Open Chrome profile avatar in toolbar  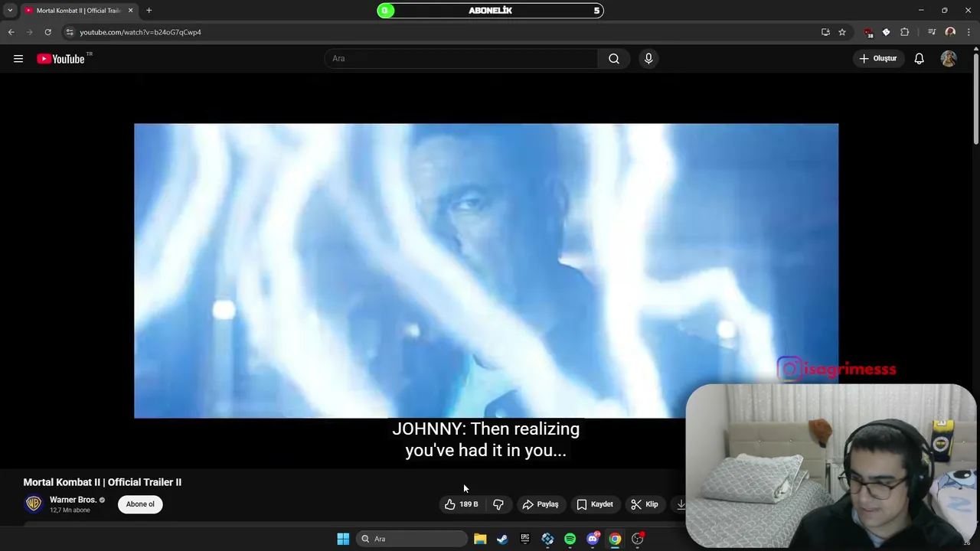click(950, 32)
